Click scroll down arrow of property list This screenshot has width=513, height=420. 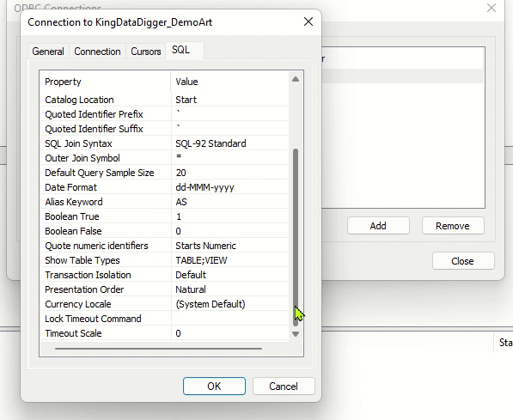(x=296, y=334)
